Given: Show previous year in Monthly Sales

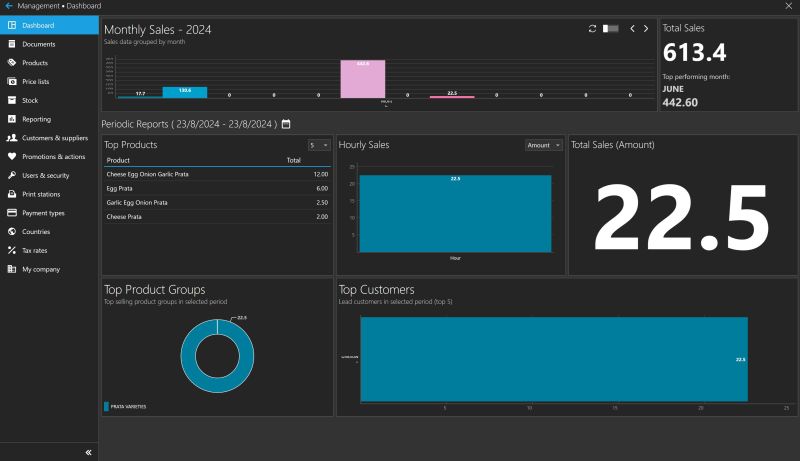Looking at the screenshot, I should coord(632,29).
